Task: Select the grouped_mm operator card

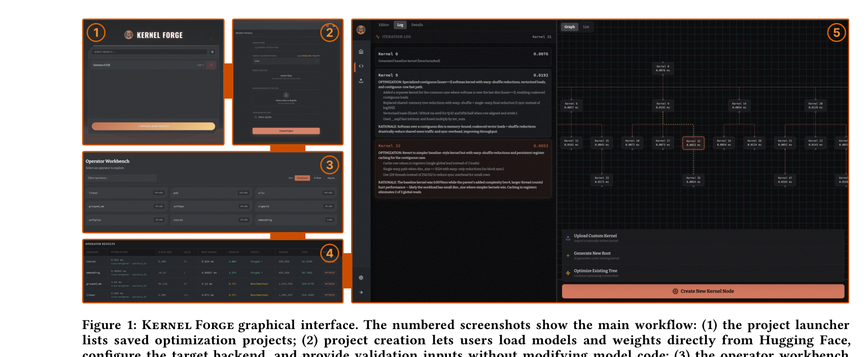Action: 126,206
